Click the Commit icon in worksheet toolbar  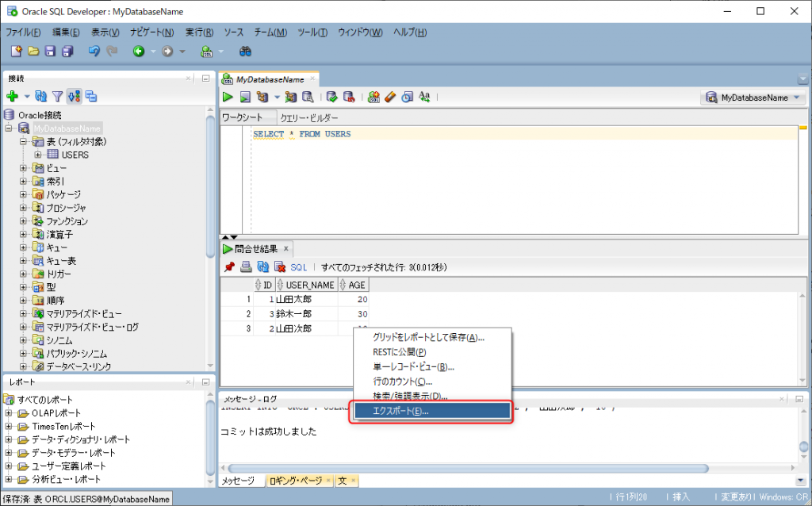coord(332,97)
